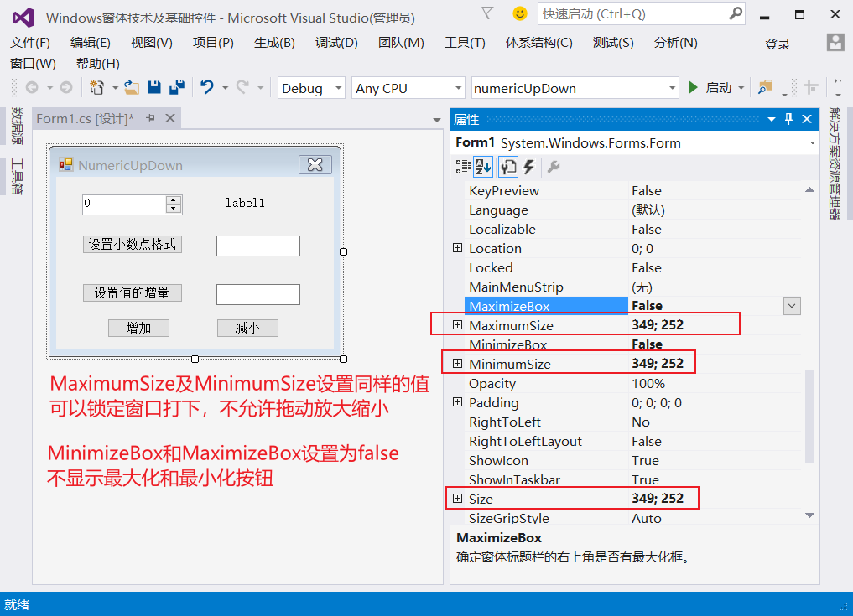Click the open file toolbar icon

(x=131, y=87)
